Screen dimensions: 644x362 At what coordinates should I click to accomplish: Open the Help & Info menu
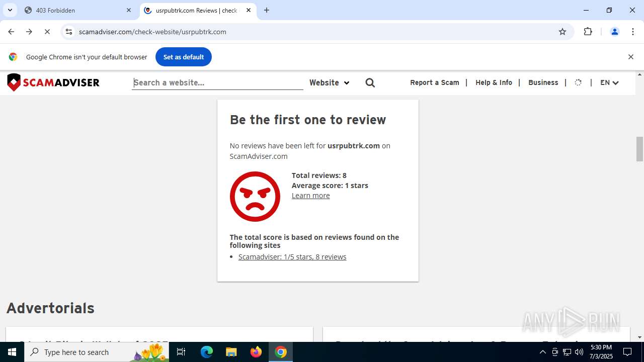[494, 82]
